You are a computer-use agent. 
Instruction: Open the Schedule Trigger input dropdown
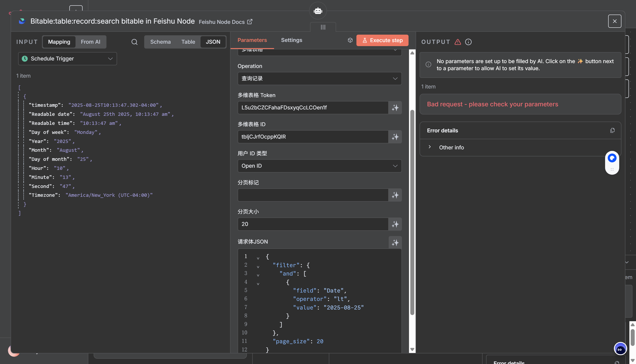coord(67,59)
